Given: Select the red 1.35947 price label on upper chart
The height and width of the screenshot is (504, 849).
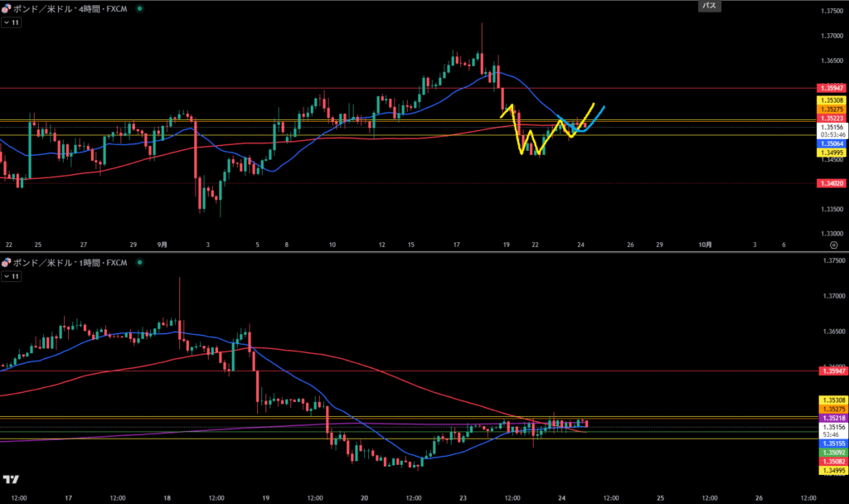Looking at the screenshot, I should click(x=831, y=87).
